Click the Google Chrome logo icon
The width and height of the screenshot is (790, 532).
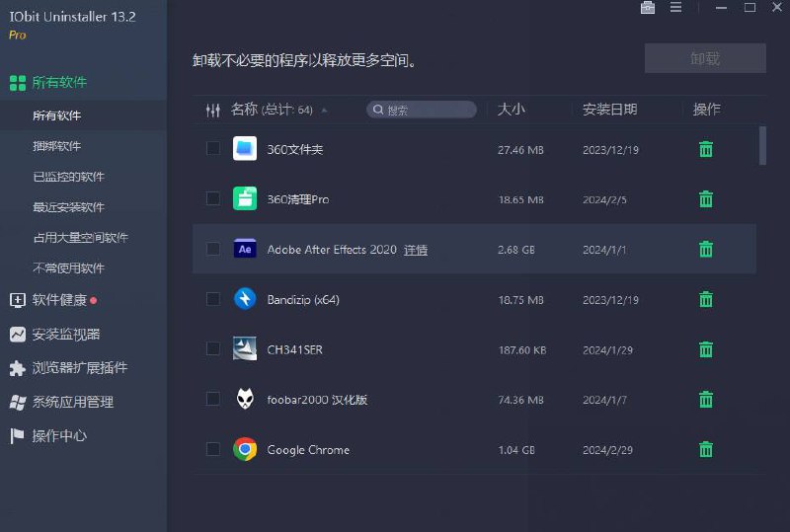tap(245, 449)
